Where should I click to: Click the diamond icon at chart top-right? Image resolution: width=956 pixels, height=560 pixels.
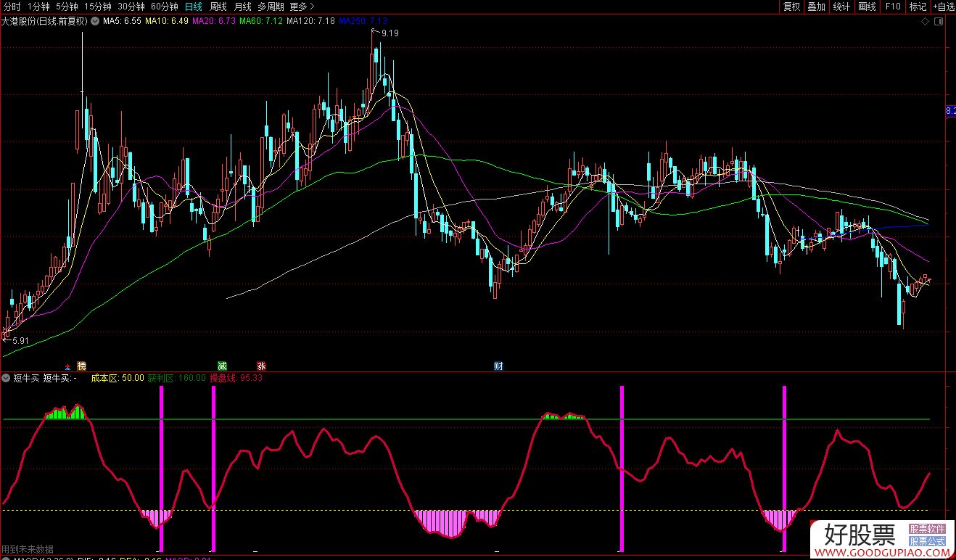click(x=925, y=22)
